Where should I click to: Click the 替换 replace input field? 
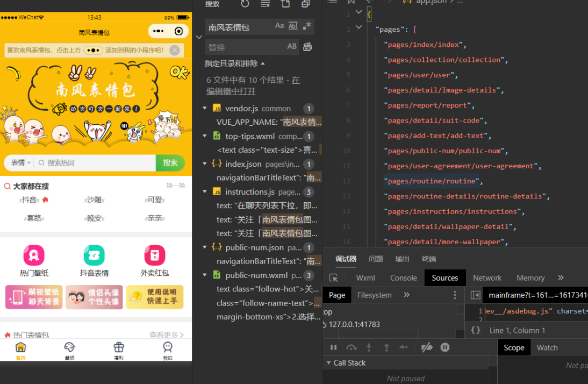tap(245, 47)
